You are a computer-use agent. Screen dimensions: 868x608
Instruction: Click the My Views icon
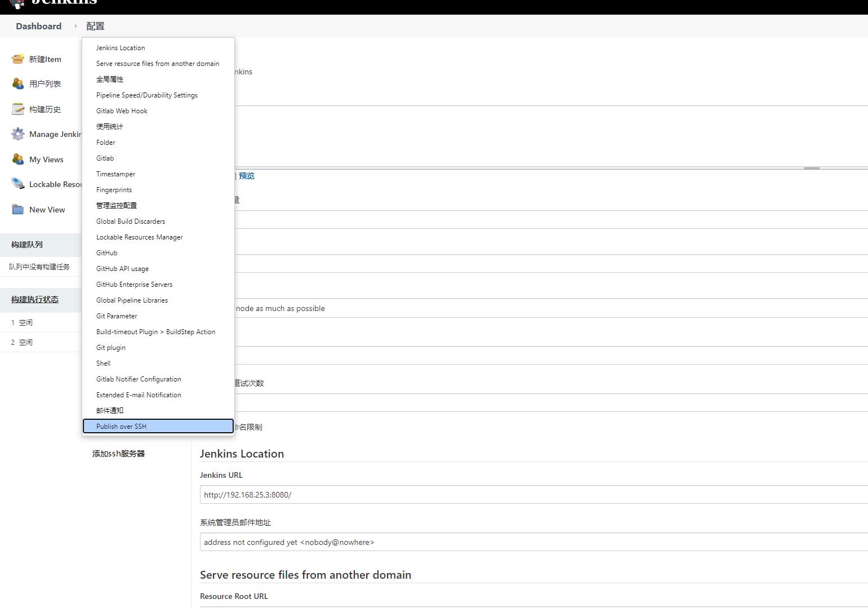click(x=18, y=159)
